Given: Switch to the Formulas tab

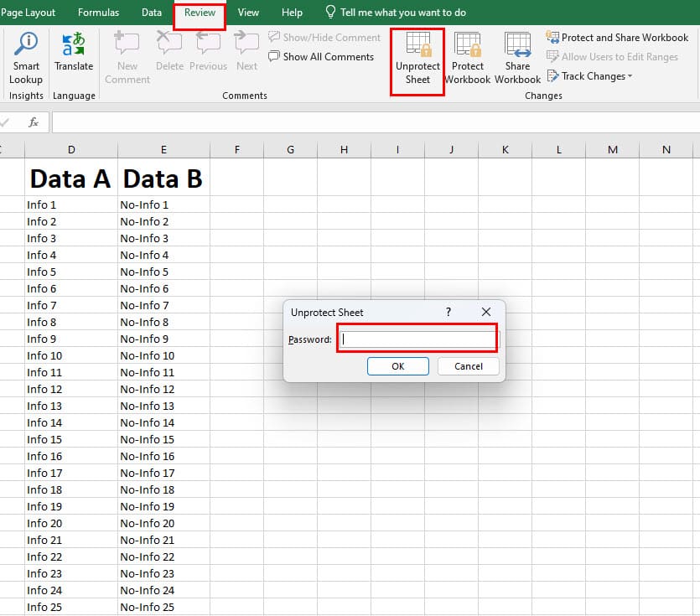Looking at the screenshot, I should pyautogui.click(x=98, y=13).
